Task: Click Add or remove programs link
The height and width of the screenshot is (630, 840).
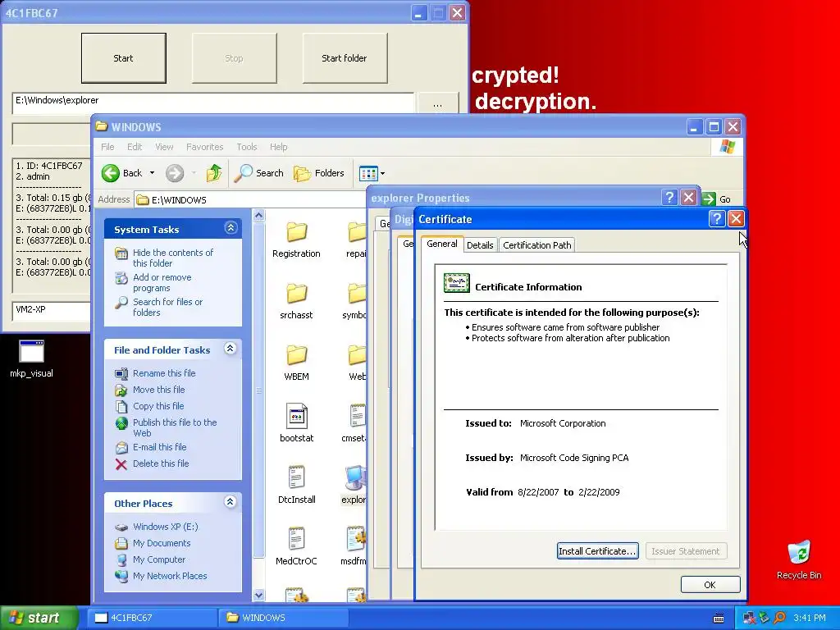Action: 162,282
